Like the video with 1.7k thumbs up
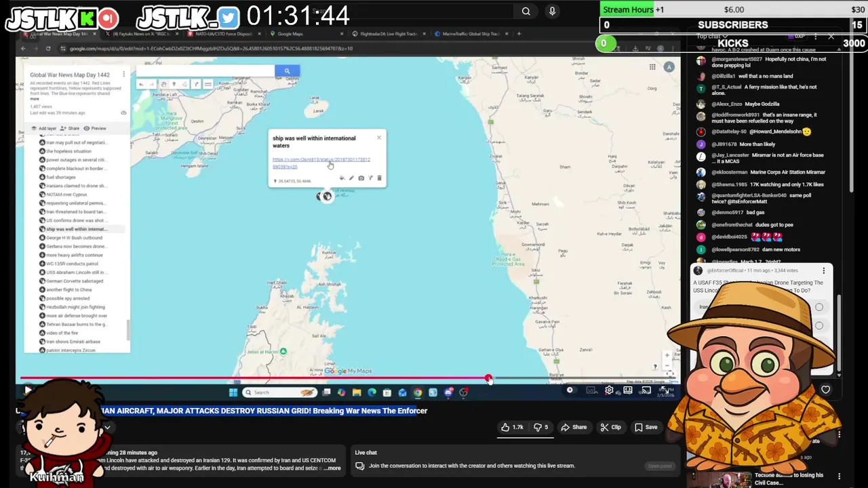The width and height of the screenshot is (868, 488). click(512, 427)
